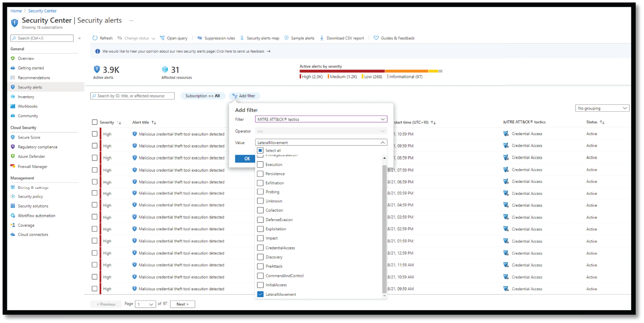Click the Workflow automation icon

13,215
